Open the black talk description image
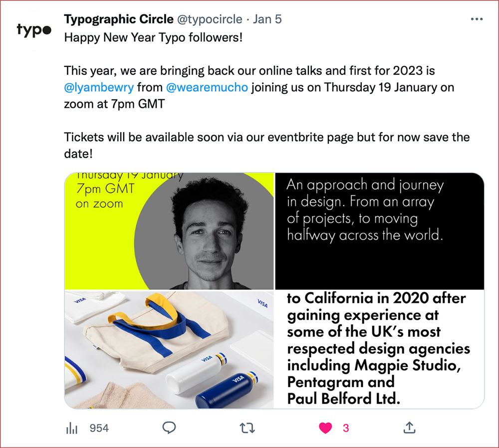Image resolution: width=499 pixels, height=448 pixels. [379, 230]
